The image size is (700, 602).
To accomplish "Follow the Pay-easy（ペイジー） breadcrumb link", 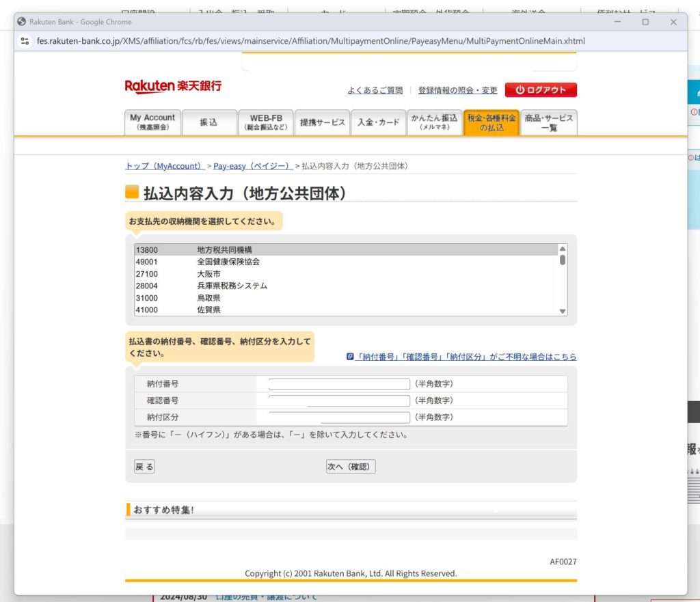I will (252, 166).
